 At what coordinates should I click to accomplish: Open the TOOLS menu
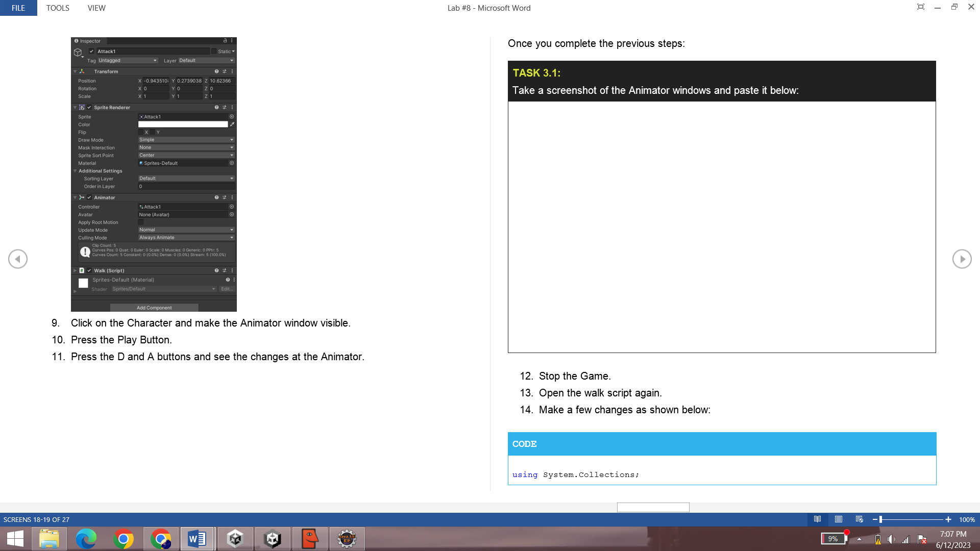point(58,8)
